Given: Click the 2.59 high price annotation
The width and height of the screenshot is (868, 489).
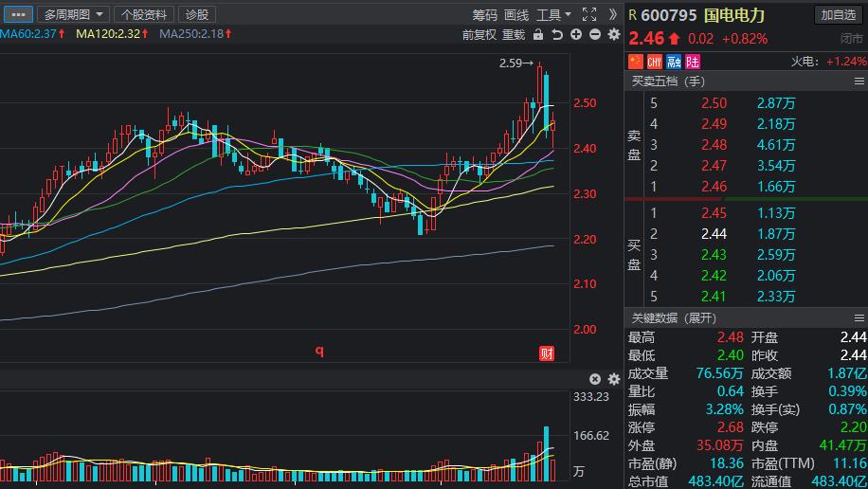Looking at the screenshot, I should 516,63.
